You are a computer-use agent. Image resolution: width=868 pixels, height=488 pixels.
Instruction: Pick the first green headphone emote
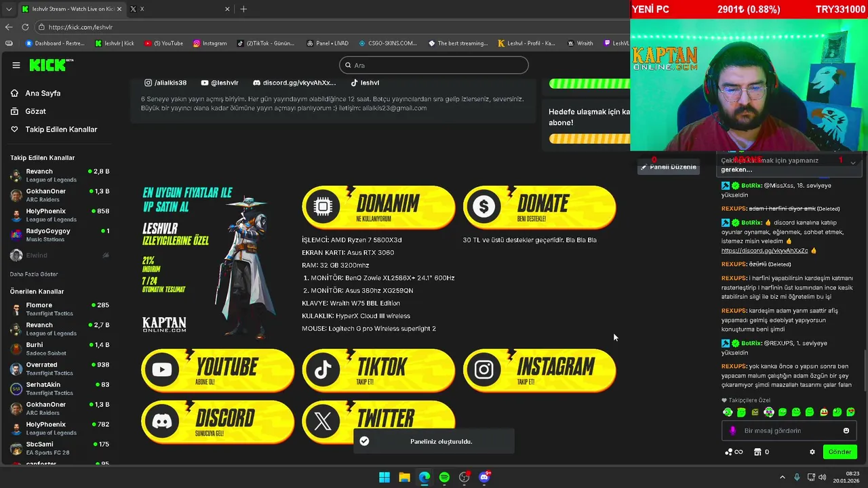pos(728,412)
